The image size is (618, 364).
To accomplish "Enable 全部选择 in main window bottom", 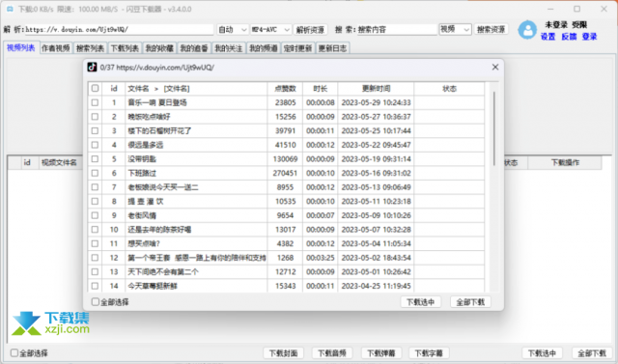I will 14,352.
